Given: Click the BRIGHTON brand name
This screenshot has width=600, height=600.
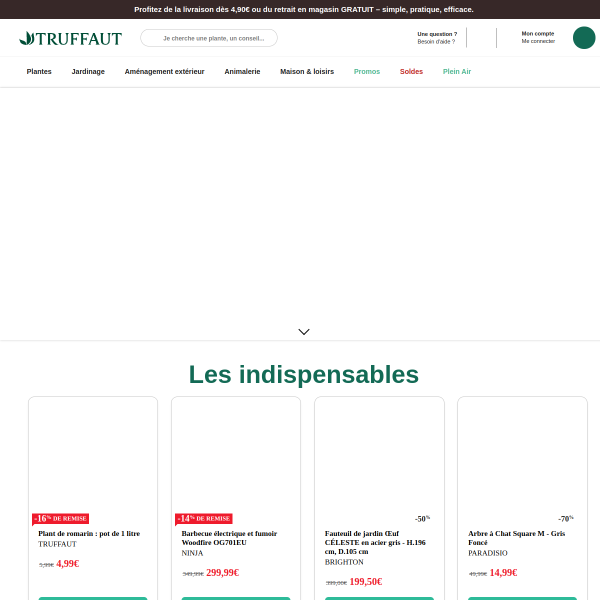Looking at the screenshot, I should tap(344, 562).
